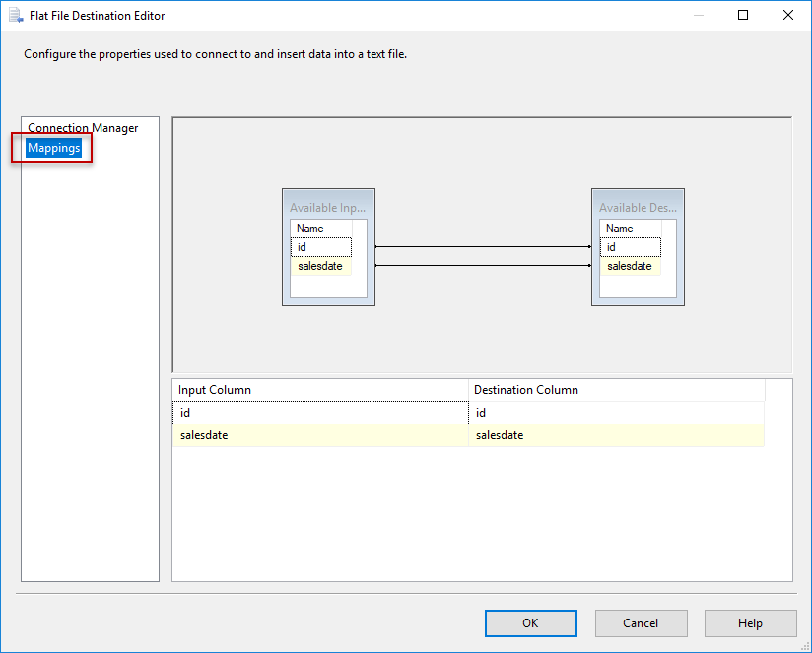Click the Available Input Columns table title bar
Image resolution: width=812 pixels, height=653 pixels.
(328, 207)
